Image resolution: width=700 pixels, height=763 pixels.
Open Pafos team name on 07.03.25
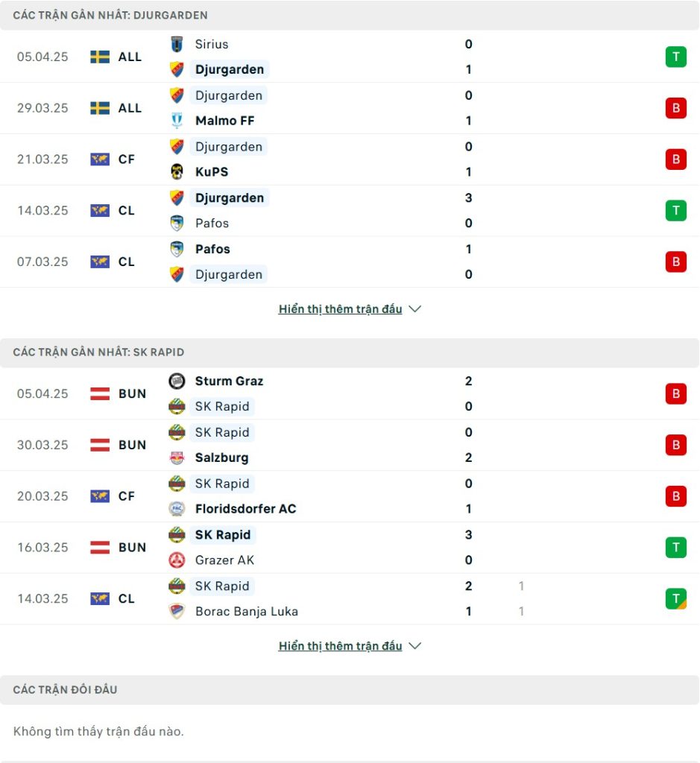tap(212, 249)
